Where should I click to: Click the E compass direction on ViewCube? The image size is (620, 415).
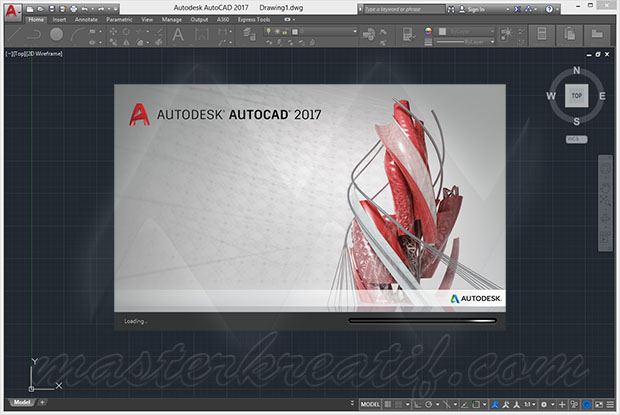602,96
